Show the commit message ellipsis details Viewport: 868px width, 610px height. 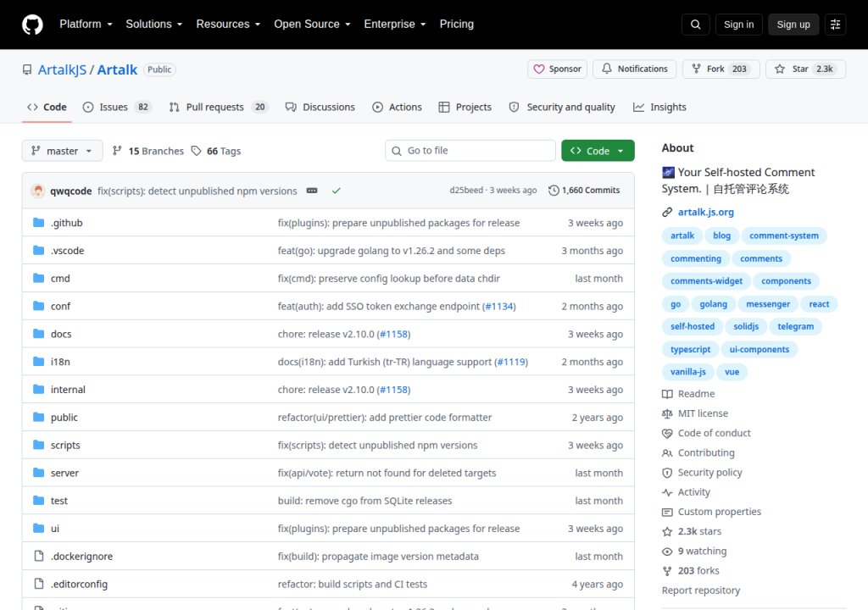click(312, 191)
